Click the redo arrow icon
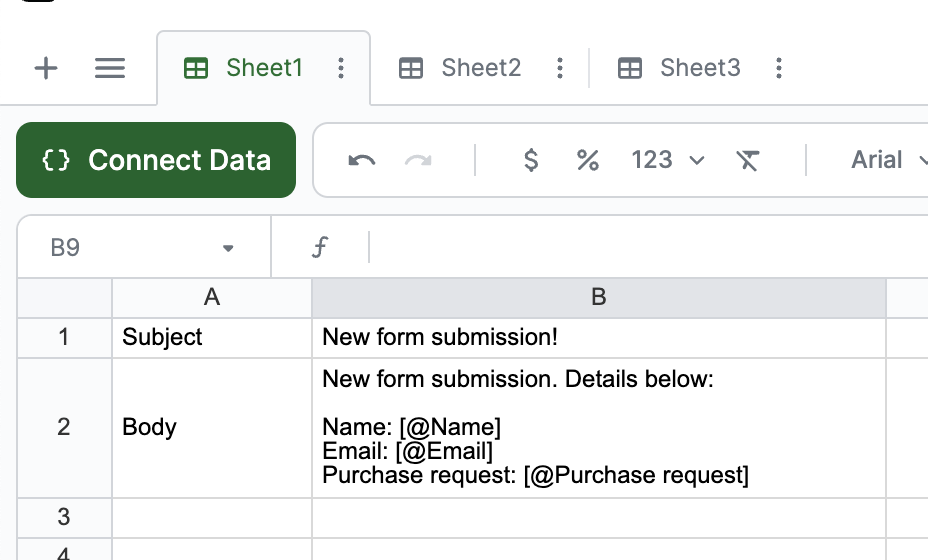 pos(418,160)
